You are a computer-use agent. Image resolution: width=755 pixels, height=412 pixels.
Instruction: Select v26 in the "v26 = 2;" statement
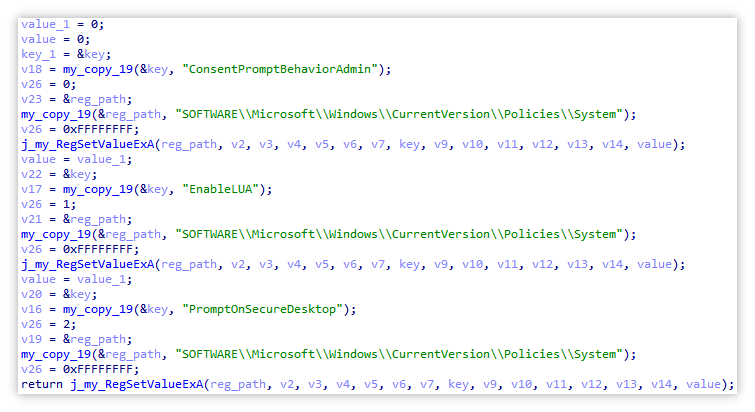coord(32,324)
